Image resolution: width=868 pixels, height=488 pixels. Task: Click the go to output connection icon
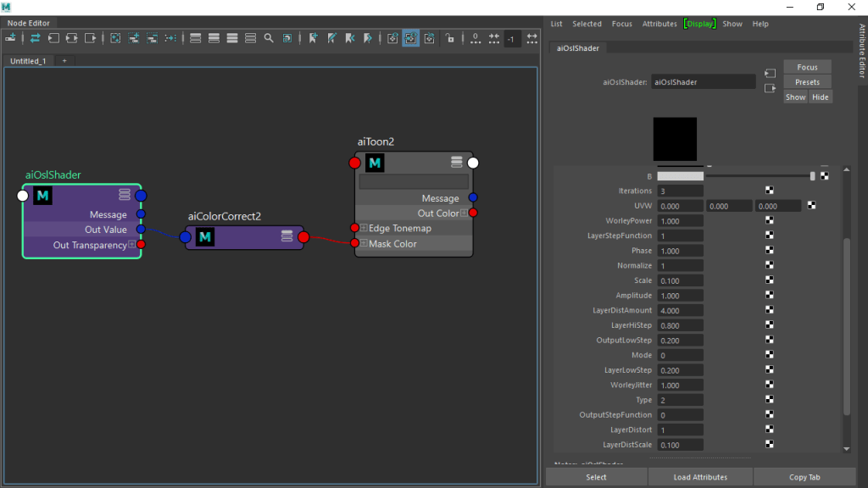(770, 88)
